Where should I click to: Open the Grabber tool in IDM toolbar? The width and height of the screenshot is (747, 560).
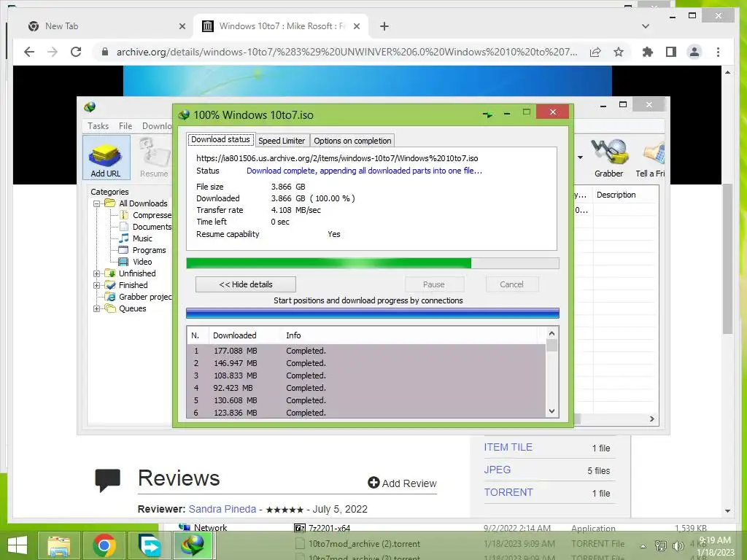point(609,157)
